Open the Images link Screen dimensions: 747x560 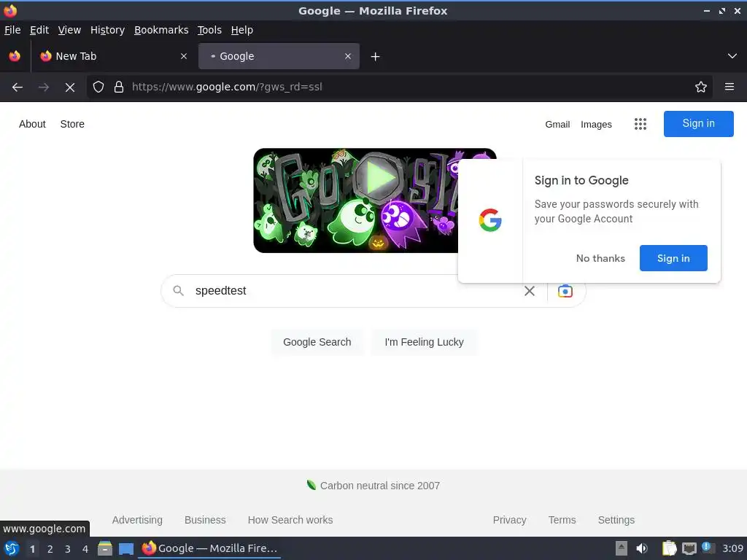[596, 124]
